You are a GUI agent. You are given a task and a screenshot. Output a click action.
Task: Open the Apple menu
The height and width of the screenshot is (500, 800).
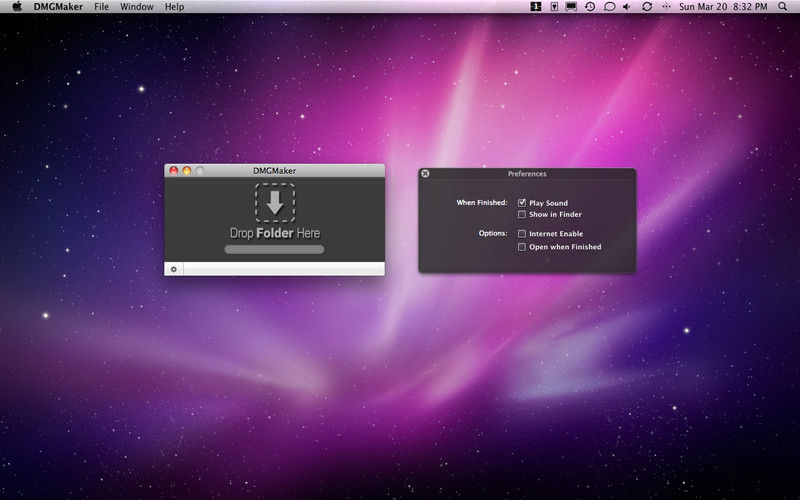tap(17, 7)
